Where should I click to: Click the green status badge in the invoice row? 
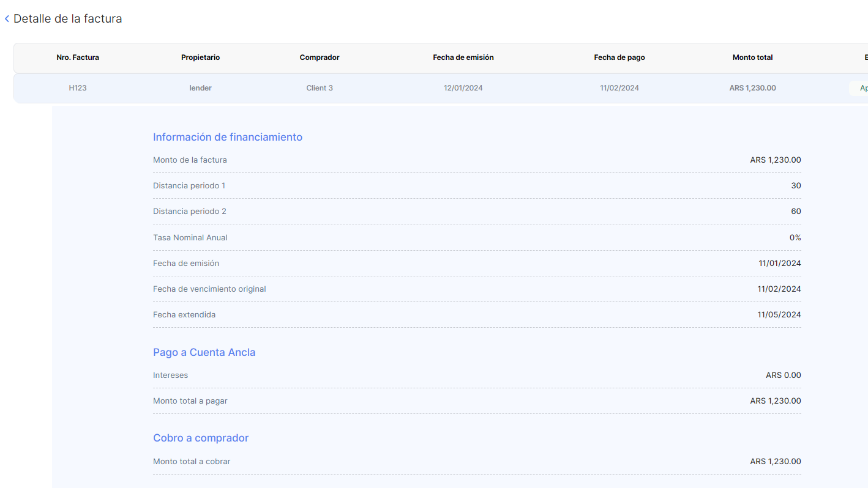(x=859, y=88)
